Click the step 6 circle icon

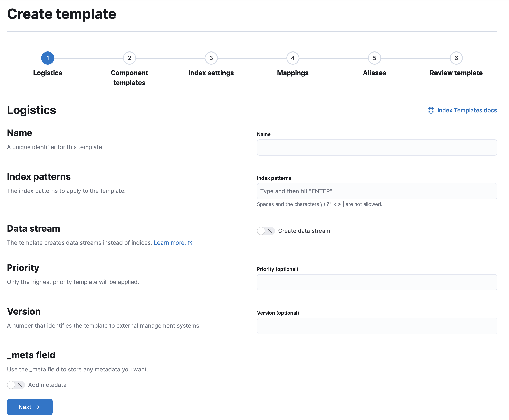tap(456, 58)
